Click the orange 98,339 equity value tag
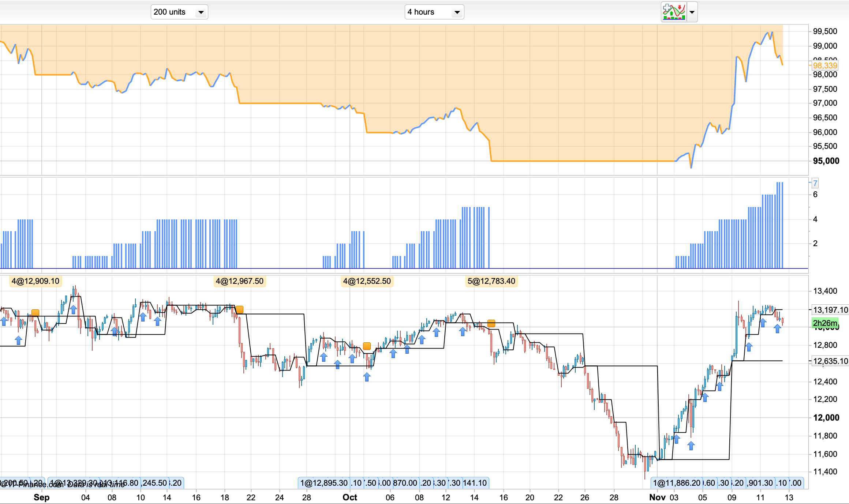 [x=825, y=66]
